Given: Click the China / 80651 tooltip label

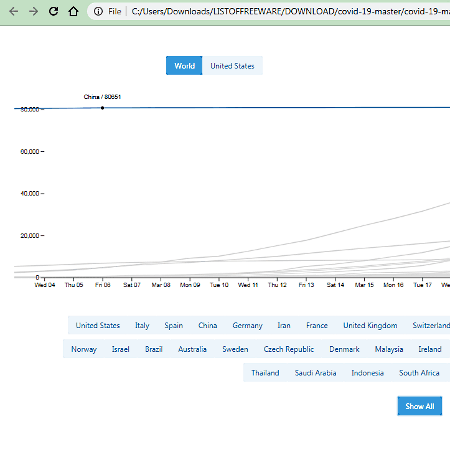Looking at the screenshot, I should [x=102, y=97].
